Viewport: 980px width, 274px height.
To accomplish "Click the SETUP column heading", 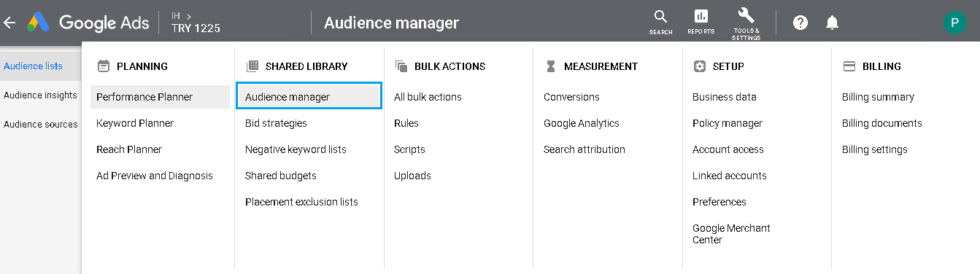I will tap(728, 66).
